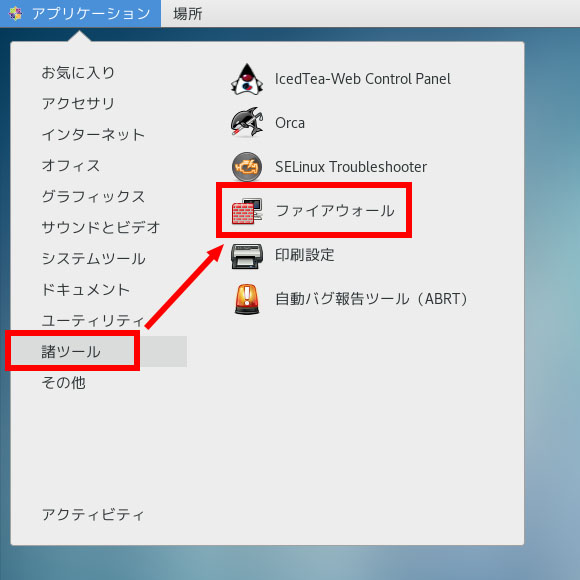The width and height of the screenshot is (580, 580).
Task: Select the インターネット category
Action: point(93,135)
